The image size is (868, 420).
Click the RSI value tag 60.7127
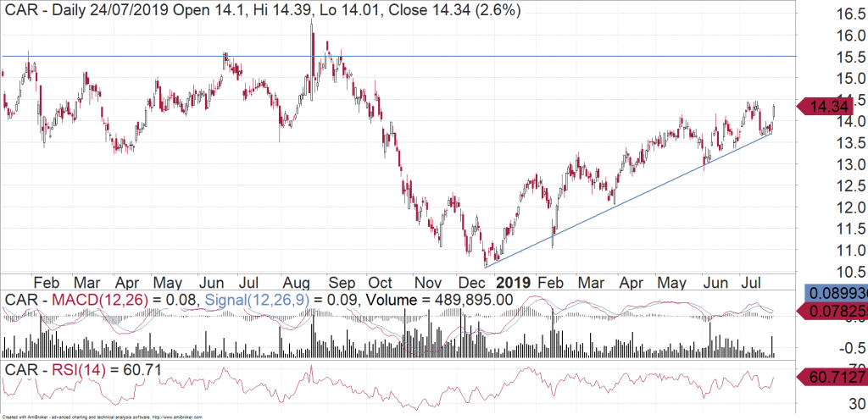point(835,377)
